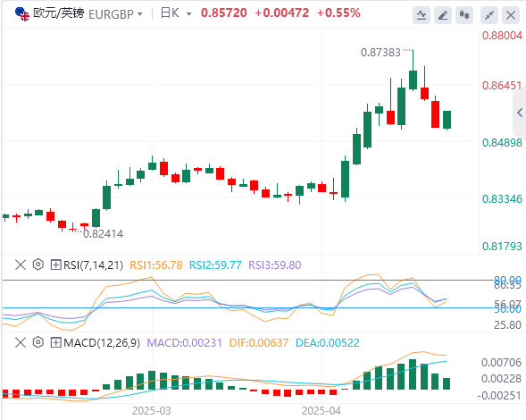Open the indicator line chart icon
The image size is (526, 420).
pos(422,15)
